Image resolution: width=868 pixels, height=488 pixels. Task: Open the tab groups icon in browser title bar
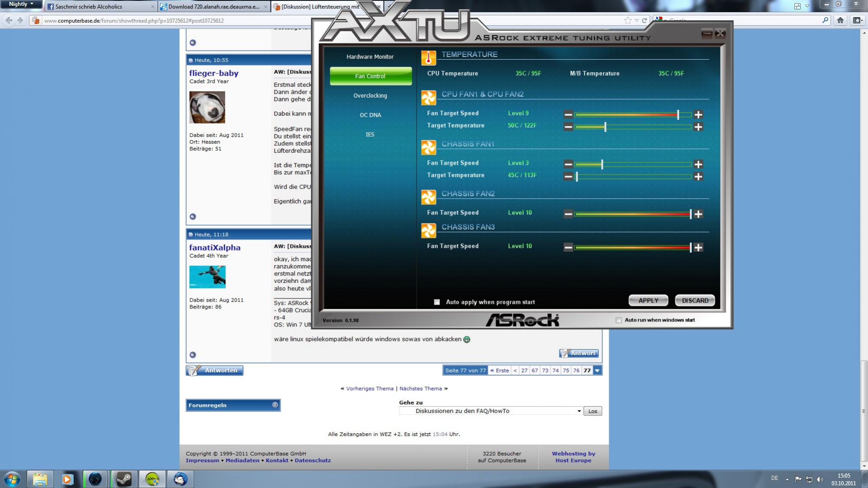click(x=797, y=6)
